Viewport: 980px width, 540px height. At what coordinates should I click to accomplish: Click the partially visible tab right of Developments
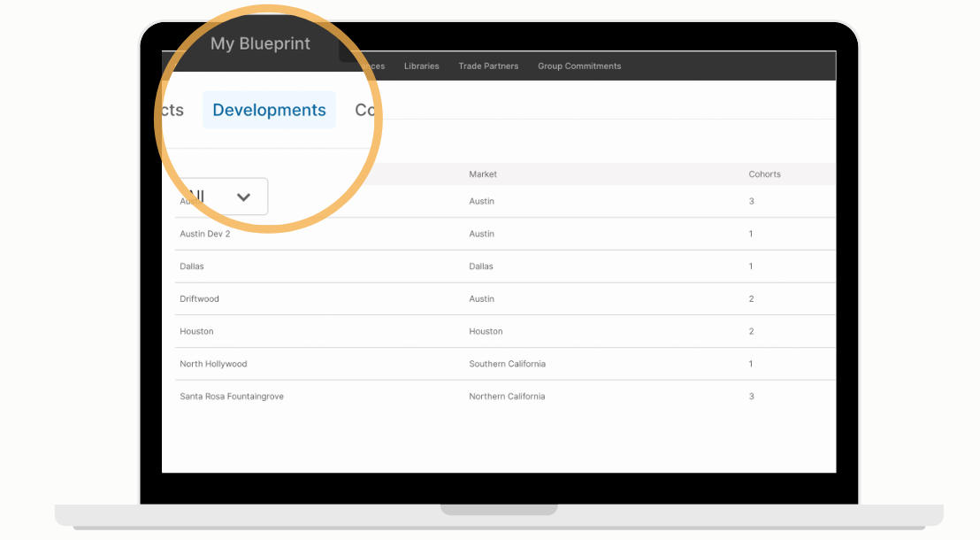click(365, 110)
